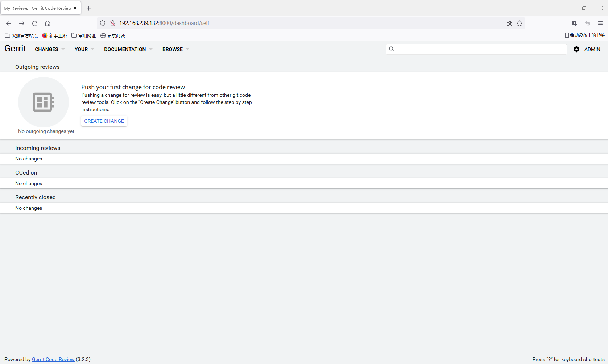Restore down the browser window
The height and width of the screenshot is (364, 608).
pyautogui.click(x=584, y=8)
